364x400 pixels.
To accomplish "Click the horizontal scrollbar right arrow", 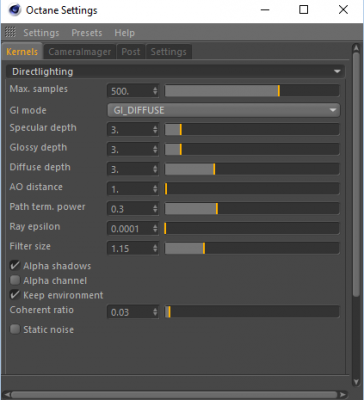I will (x=343, y=395).
